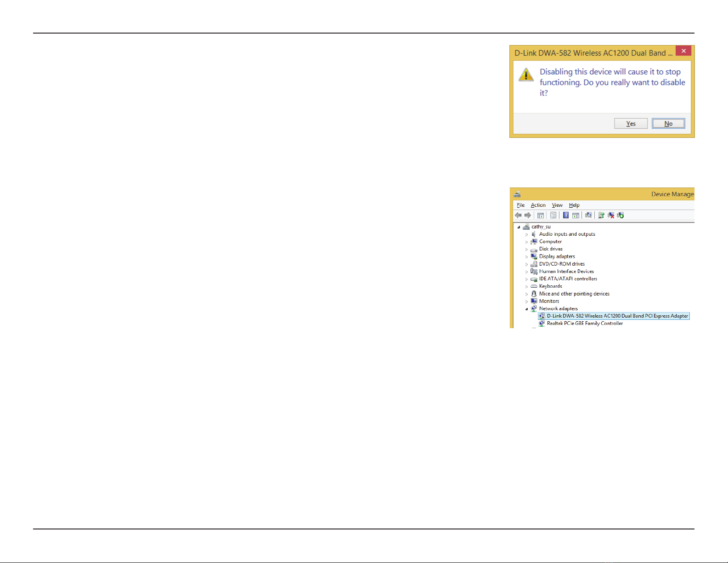The height and width of the screenshot is (563, 728).
Task: Click the cathy_su computer icon
Action: pos(526,227)
